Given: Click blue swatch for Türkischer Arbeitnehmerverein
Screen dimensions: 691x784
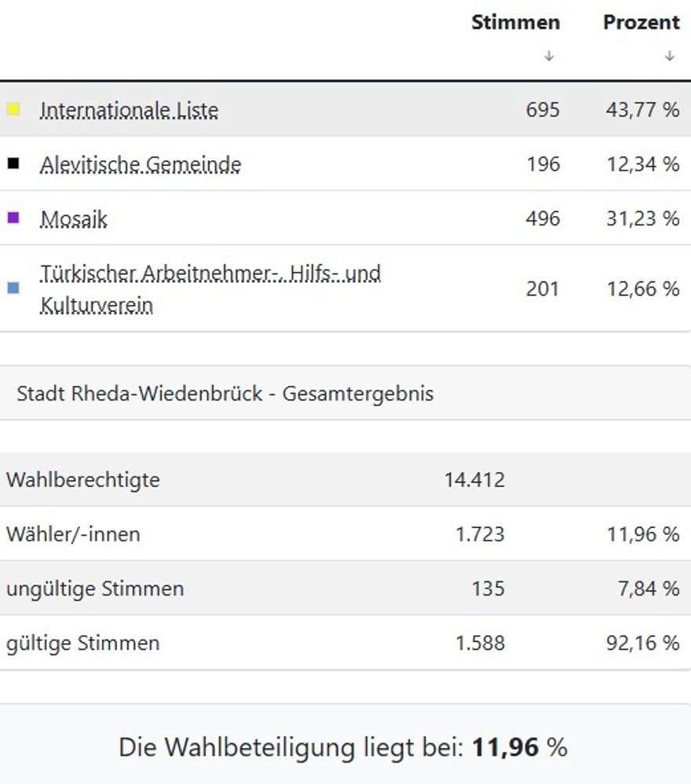Looking at the screenshot, I should click(13, 288).
